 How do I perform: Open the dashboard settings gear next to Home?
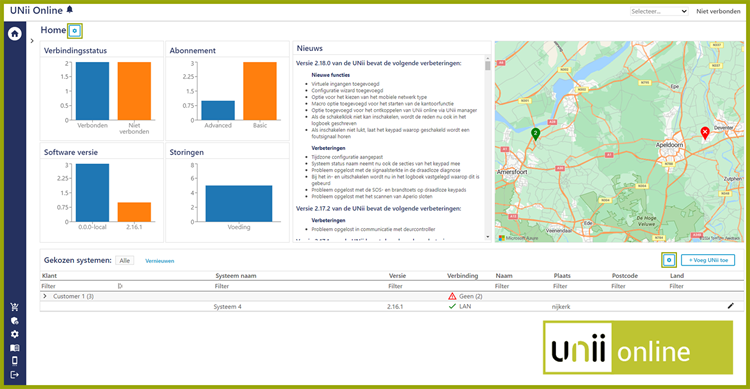coord(75,31)
